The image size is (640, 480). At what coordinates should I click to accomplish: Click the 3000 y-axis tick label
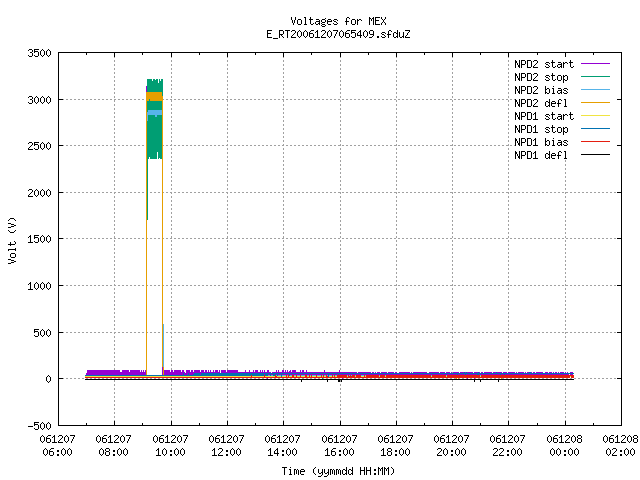point(40,100)
